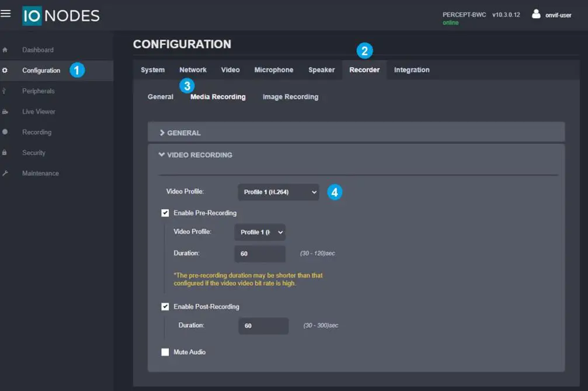Check the Mute Audio checkbox

point(165,352)
